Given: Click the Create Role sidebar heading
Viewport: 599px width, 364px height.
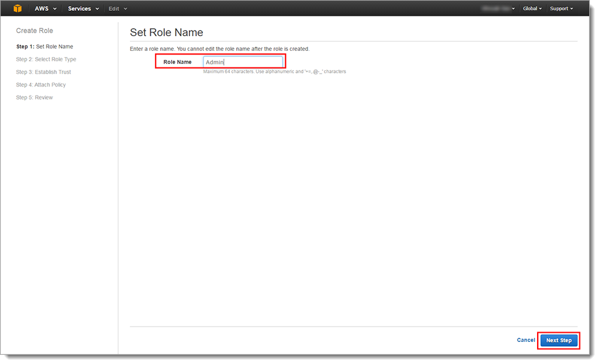Looking at the screenshot, I should pos(34,31).
